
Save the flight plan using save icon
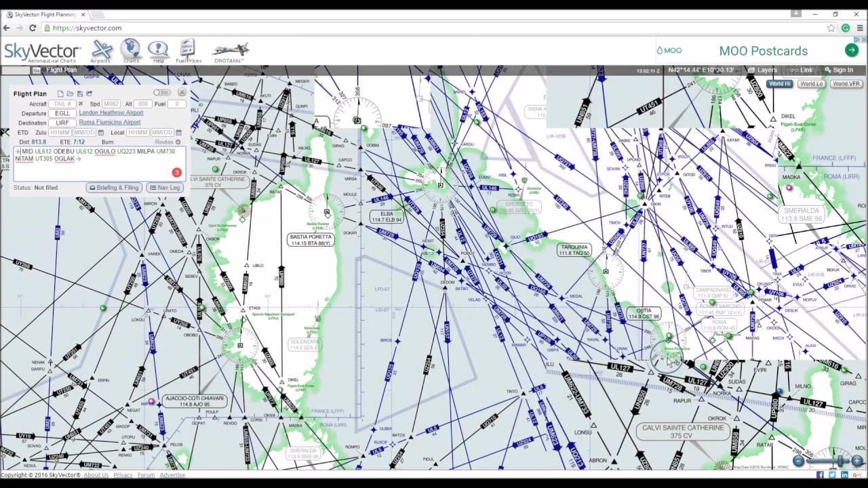click(x=80, y=94)
